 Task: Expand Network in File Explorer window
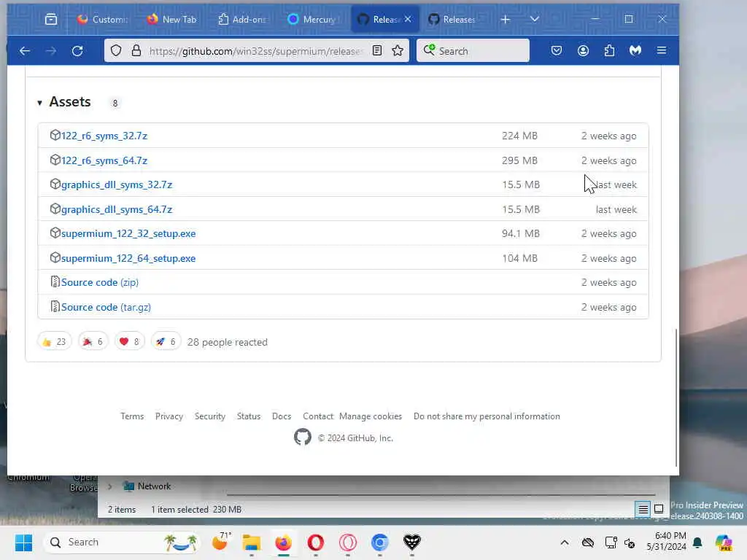coord(110,486)
